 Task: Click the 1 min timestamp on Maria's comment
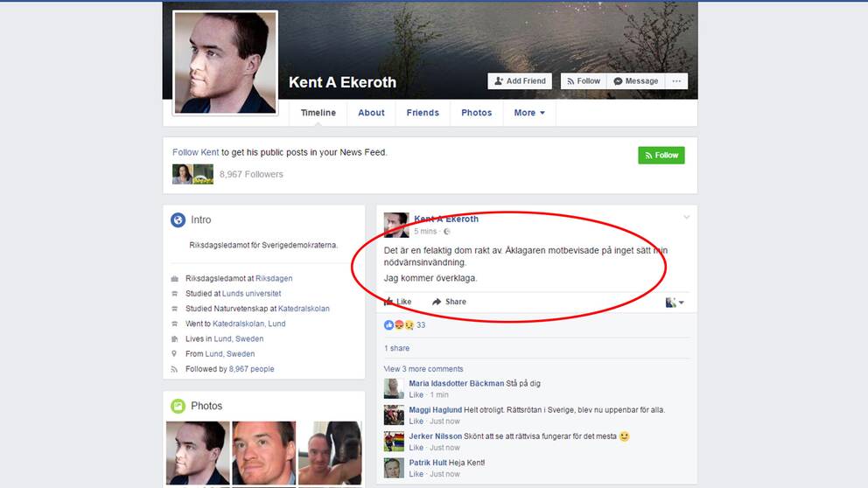pyautogui.click(x=439, y=394)
